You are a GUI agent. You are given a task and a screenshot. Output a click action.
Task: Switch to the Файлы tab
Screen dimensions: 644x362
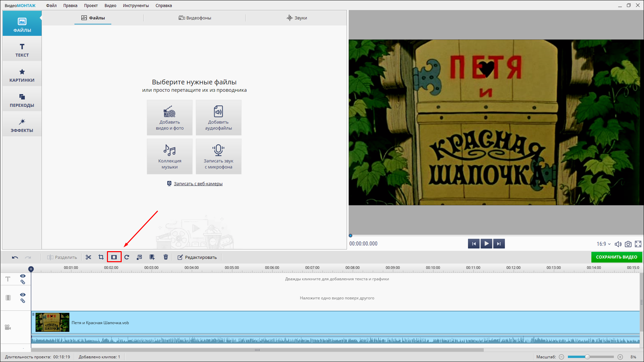(x=93, y=18)
